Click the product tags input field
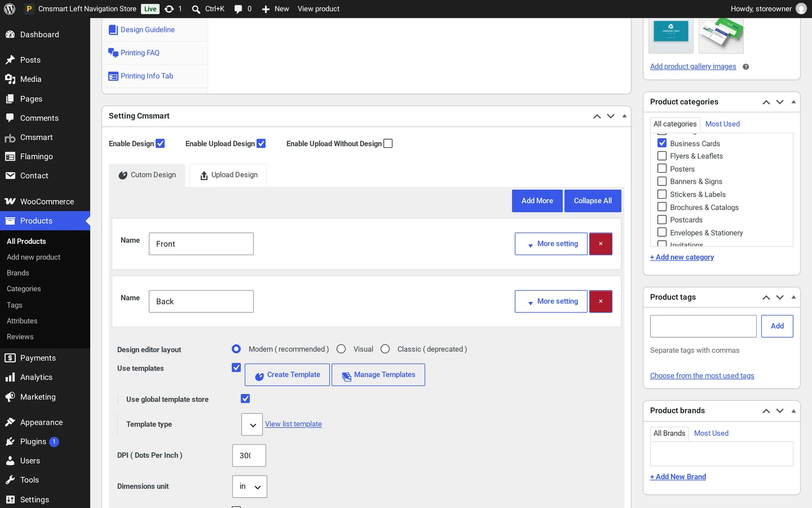The height and width of the screenshot is (508, 812). tap(703, 326)
